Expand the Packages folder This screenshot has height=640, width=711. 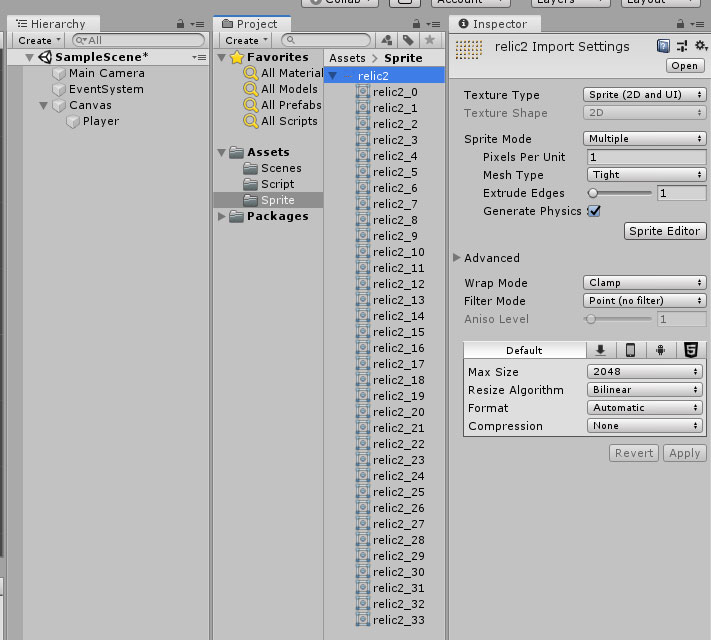pos(221,216)
